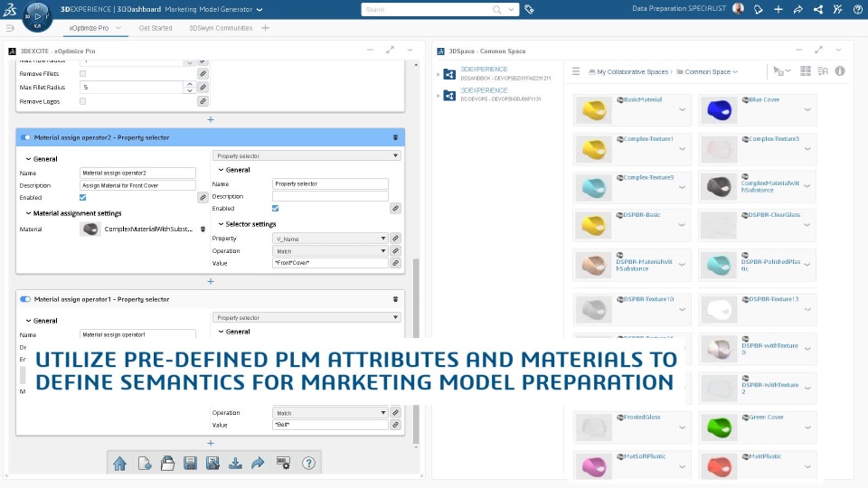The height and width of the screenshot is (488, 868).
Task: Click the xOptimize panel vertical scrollbar
Action: pyautogui.click(x=416, y=352)
